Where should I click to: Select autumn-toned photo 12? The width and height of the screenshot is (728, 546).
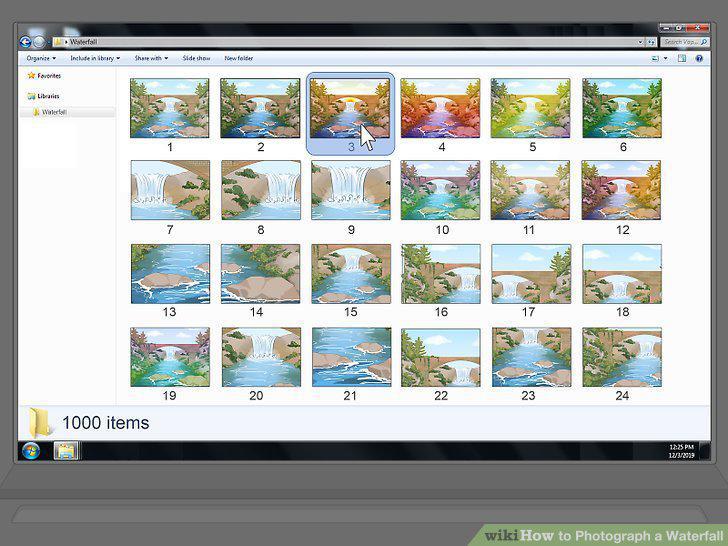pyautogui.click(x=622, y=190)
